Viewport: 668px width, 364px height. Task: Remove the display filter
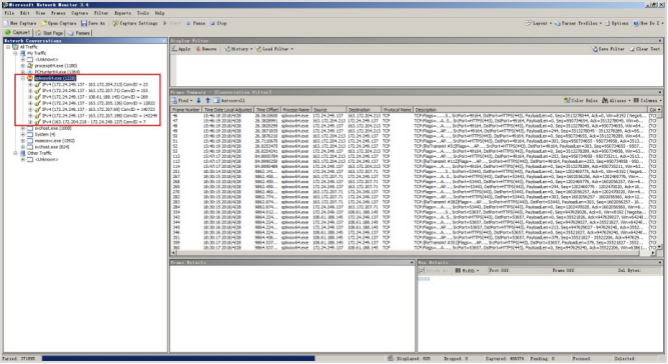click(206, 49)
